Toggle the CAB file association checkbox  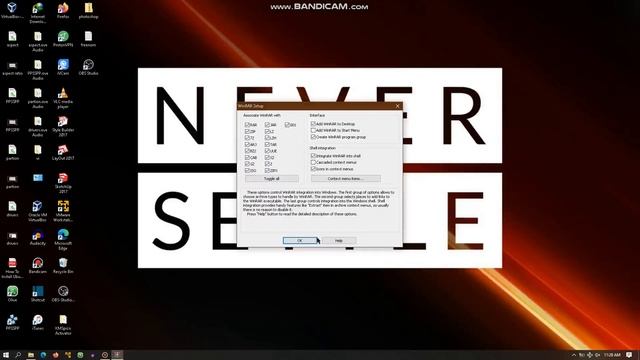pos(247,157)
